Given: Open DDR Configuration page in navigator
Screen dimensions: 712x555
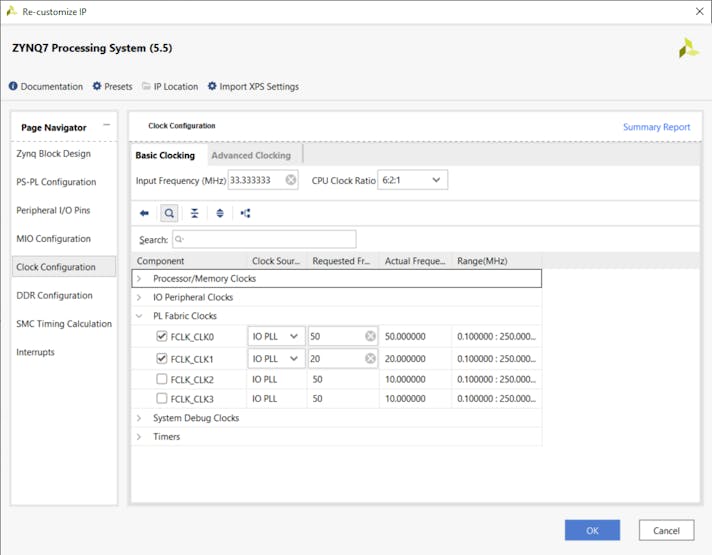Looking at the screenshot, I should point(56,296).
